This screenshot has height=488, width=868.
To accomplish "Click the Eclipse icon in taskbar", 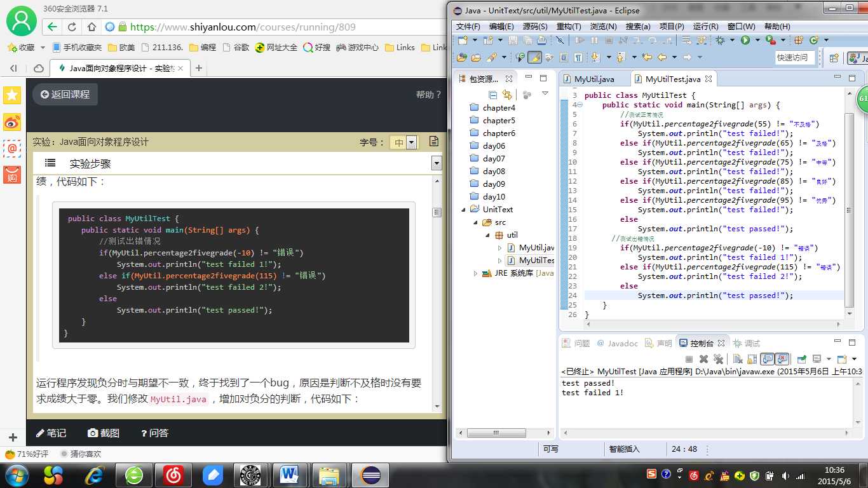I will tap(370, 475).
